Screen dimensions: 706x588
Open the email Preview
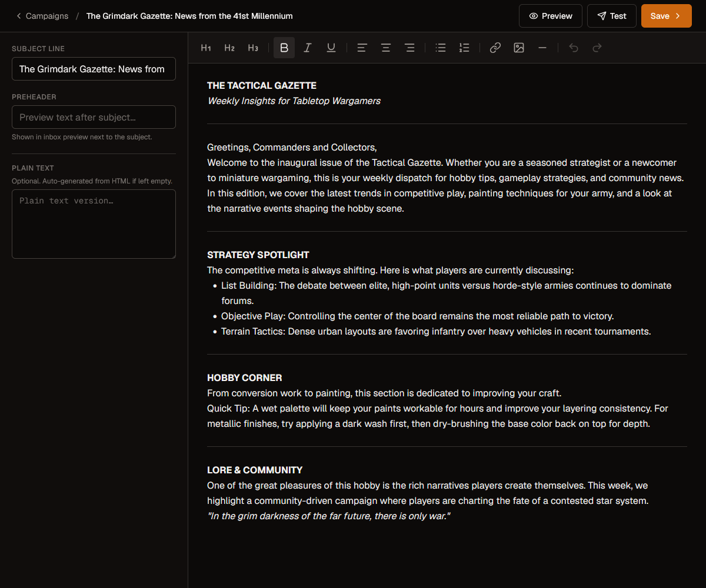point(551,16)
